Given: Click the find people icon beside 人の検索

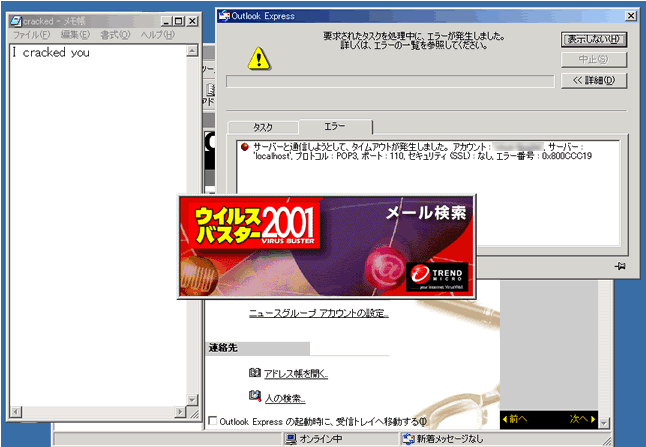Looking at the screenshot, I should pyautogui.click(x=255, y=396).
